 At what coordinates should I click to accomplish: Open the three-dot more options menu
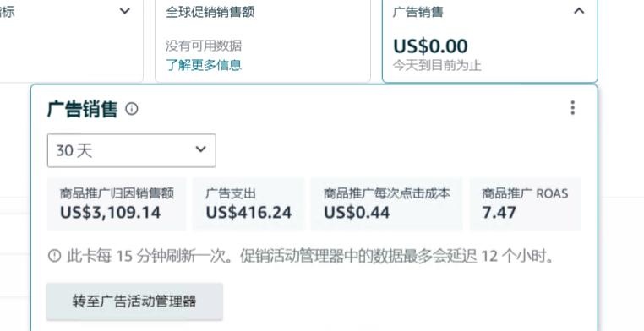click(572, 108)
